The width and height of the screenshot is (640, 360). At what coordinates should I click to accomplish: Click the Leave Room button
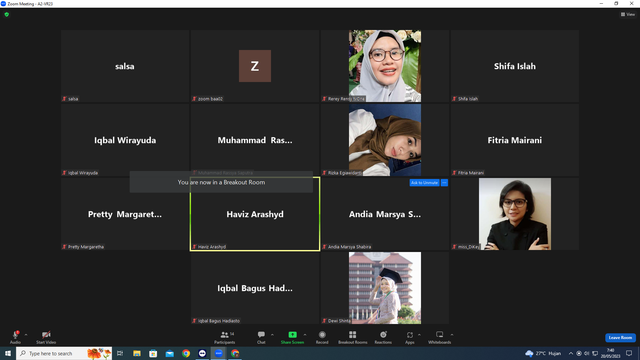pos(620,338)
